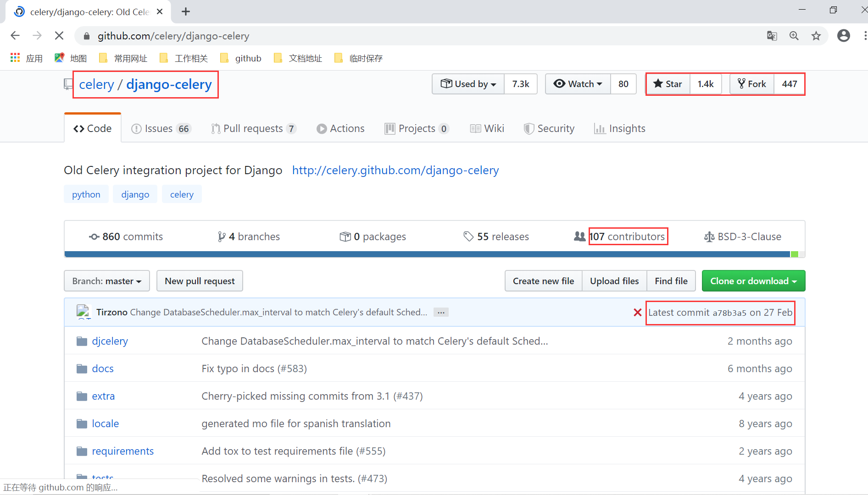868x495 pixels.
Task: Open the github bookmark folder
Action: 241,58
